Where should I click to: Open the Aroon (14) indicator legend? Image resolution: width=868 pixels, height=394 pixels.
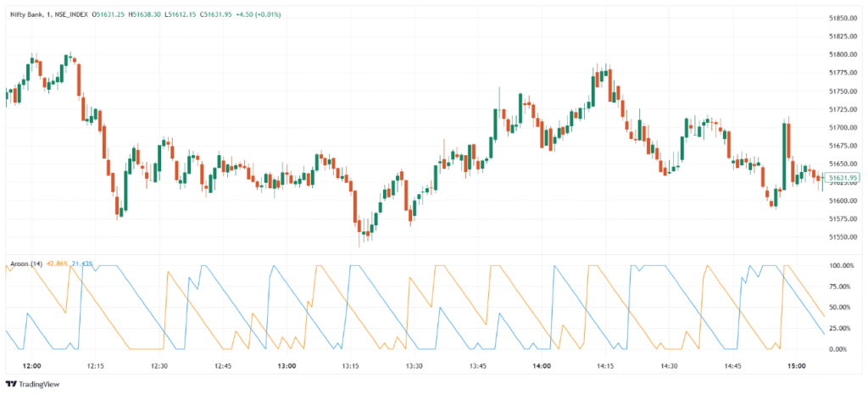(x=25, y=264)
